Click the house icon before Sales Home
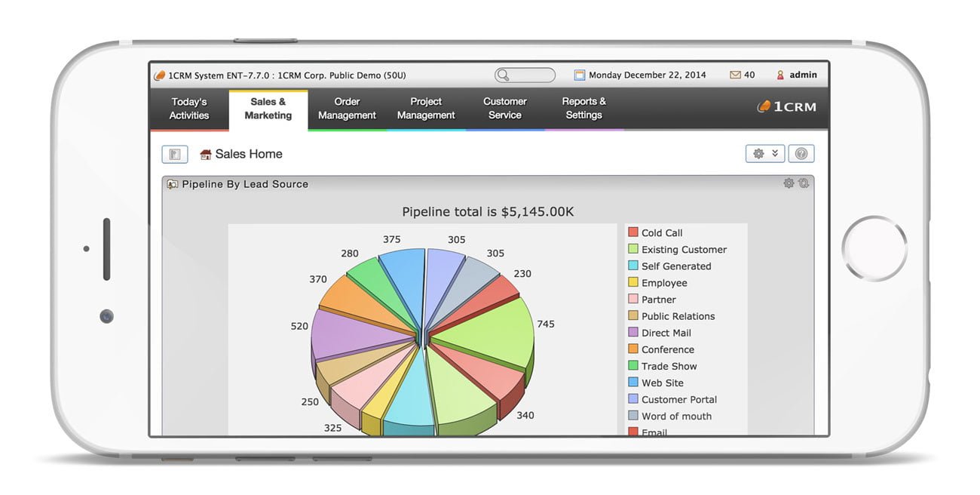980x495 pixels. 206,155
